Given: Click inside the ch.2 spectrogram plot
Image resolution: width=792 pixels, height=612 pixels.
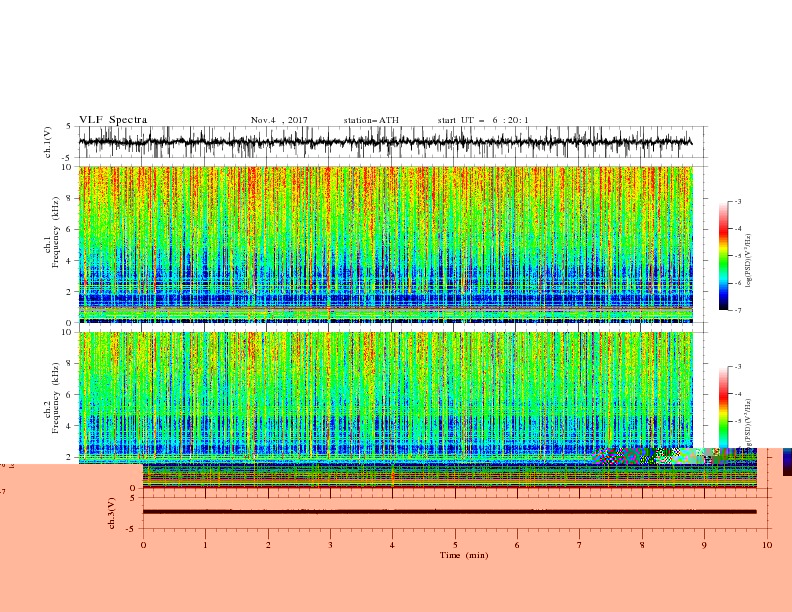Looking at the screenshot, I should [x=386, y=398].
